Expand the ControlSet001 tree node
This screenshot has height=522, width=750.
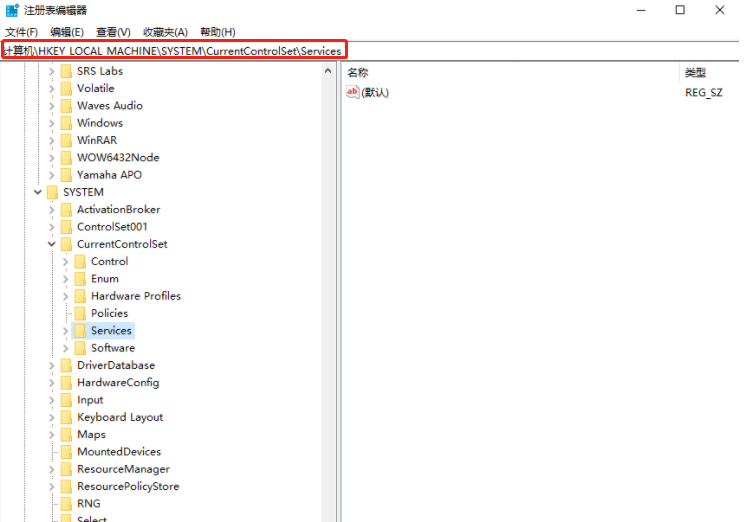point(52,227)
